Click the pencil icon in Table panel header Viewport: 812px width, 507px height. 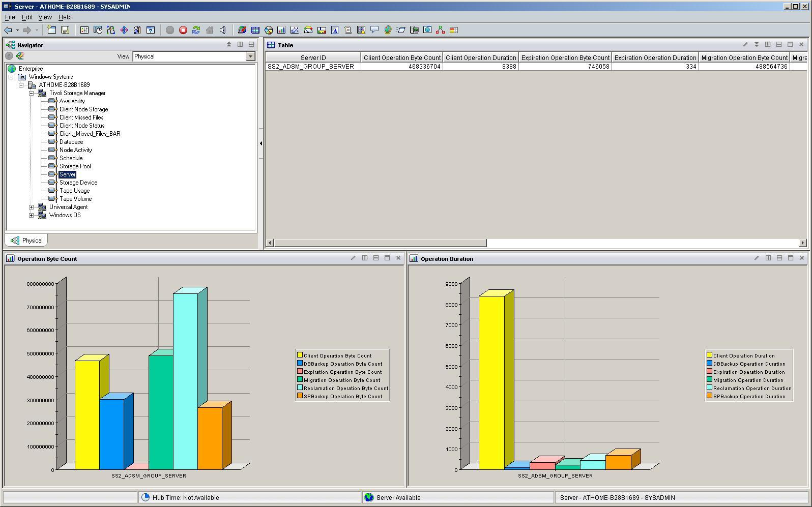tap(745, 45)
